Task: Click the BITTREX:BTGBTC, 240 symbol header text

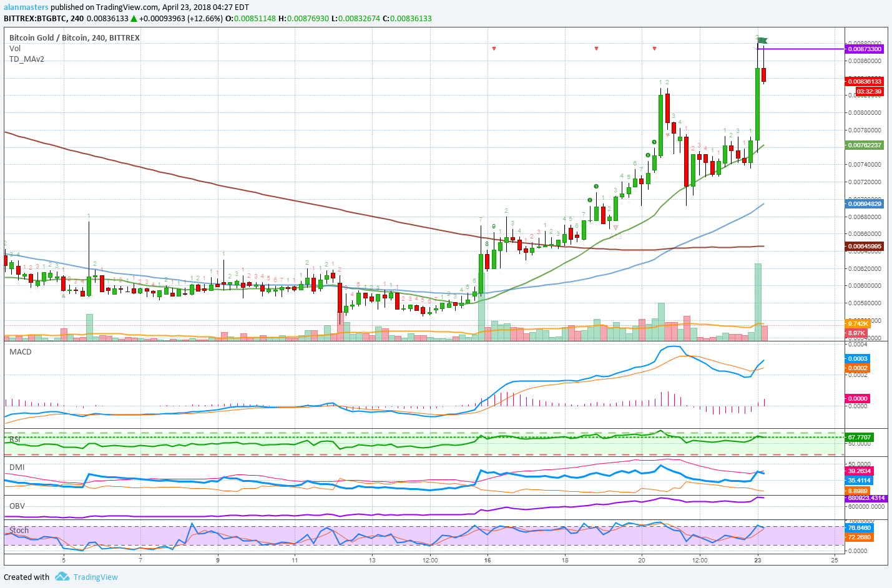Action: coord(44,18)
